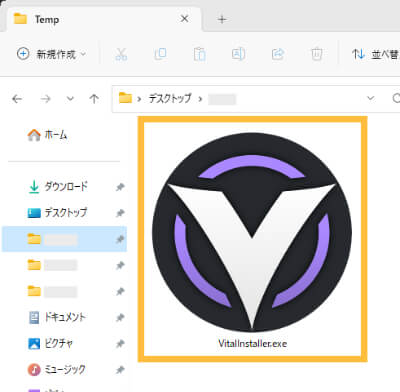
Task: Click デスクトップ in the address breadcrumb
Action: point(170,98)
